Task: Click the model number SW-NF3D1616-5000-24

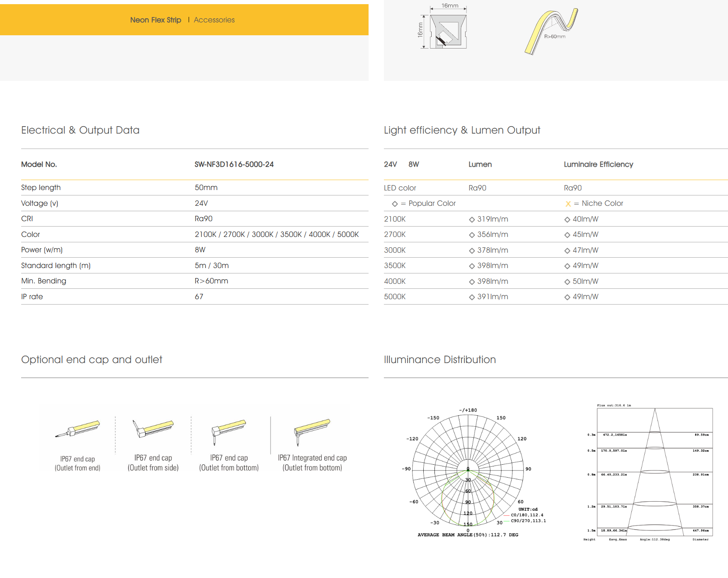Action: [x=234, y=164]
